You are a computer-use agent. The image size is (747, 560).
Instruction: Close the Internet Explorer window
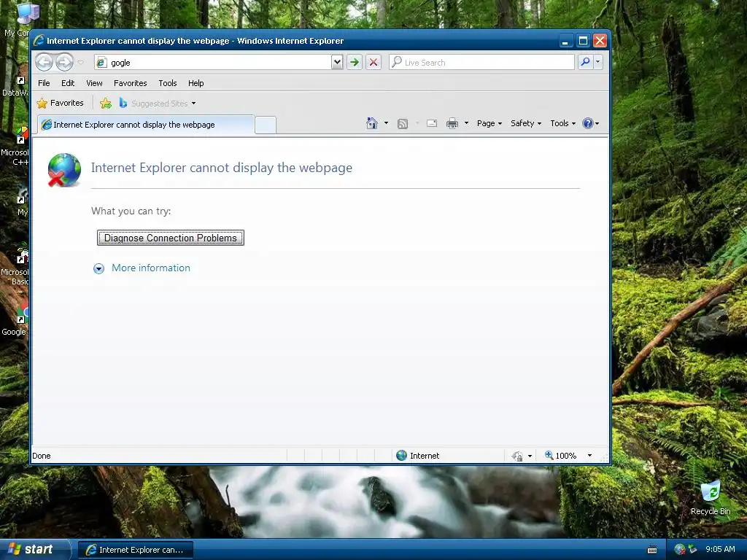[600, 41]
